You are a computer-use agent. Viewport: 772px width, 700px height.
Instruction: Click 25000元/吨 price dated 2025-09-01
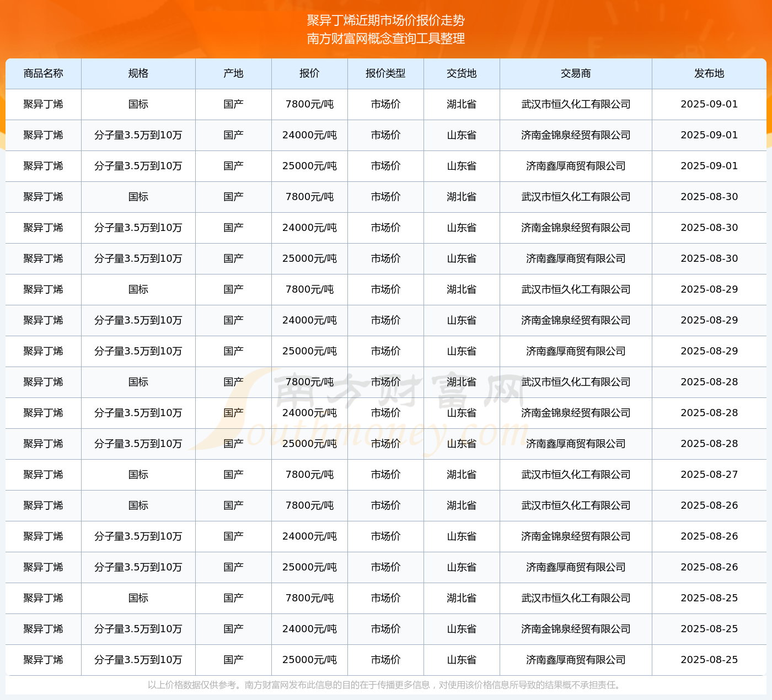(309, 166)
